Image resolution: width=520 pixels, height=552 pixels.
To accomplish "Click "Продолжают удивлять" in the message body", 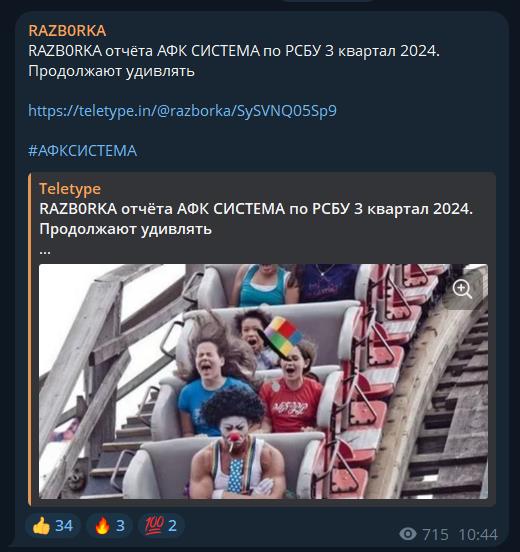I will [111, 71].
